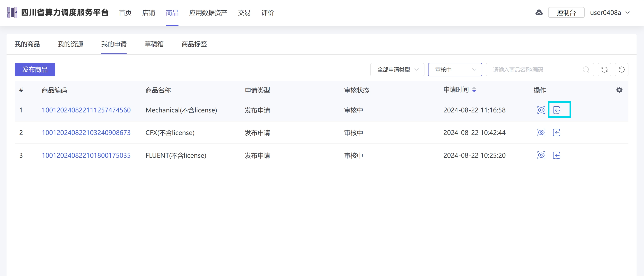This screenshot has height=276, width=644.
Task: Click the platform logo icon
Action: pos(12,12)
